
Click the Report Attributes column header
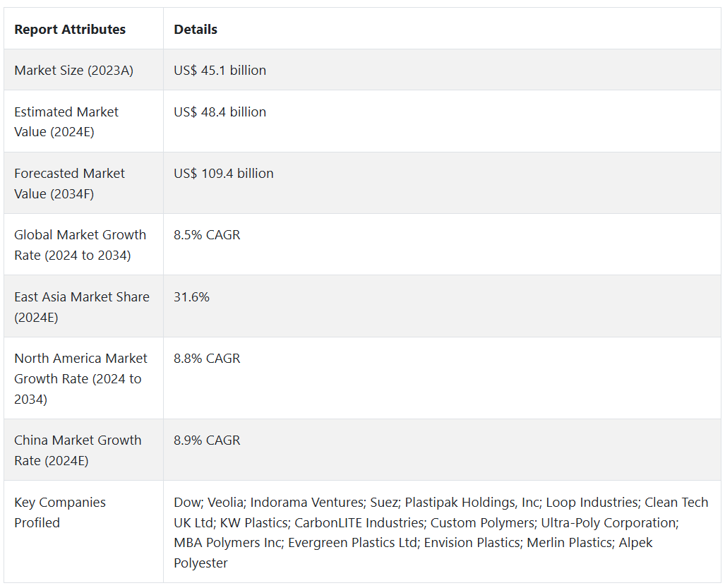tap(70, 29)
